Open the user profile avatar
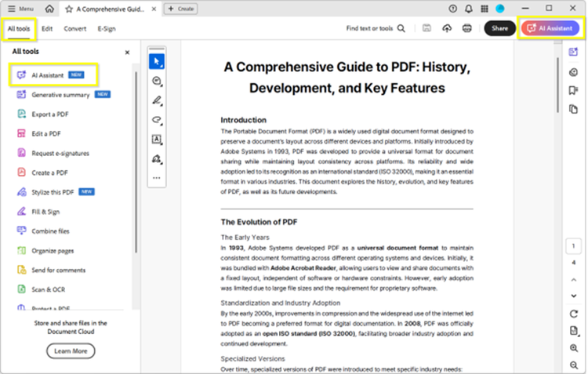Image resolution: width=588 pixels, height=374 pixels. click(500, 9)
